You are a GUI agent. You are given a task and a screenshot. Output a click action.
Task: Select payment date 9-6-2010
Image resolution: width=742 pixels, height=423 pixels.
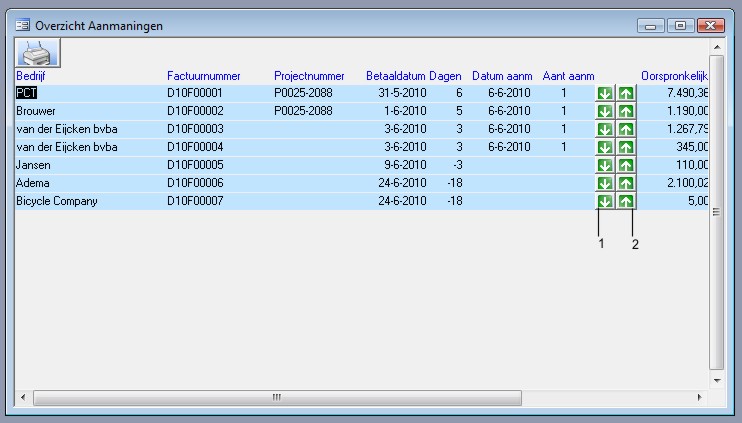click(x=406, y=165)
